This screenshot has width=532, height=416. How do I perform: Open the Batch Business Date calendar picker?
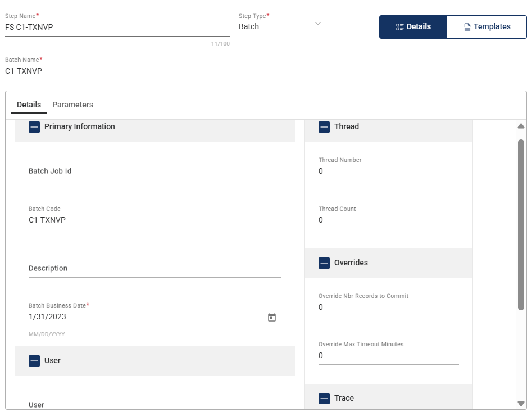(x=272, y=317)
